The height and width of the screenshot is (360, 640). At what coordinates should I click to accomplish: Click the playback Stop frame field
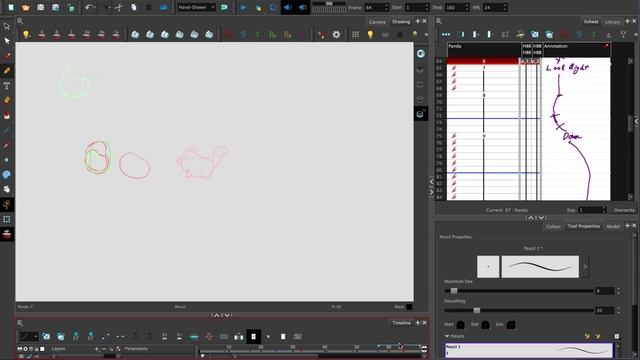point(454,7)
